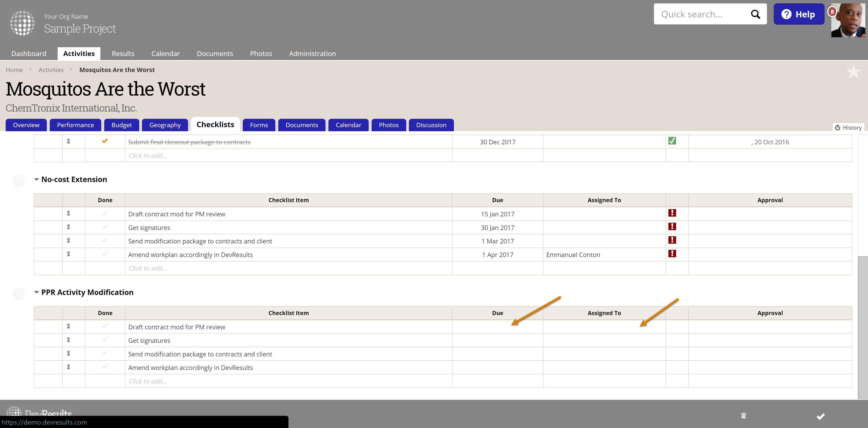
Task: Mark Draft contract mod done under No-cost Extension
Action: [x=105, y=213]
